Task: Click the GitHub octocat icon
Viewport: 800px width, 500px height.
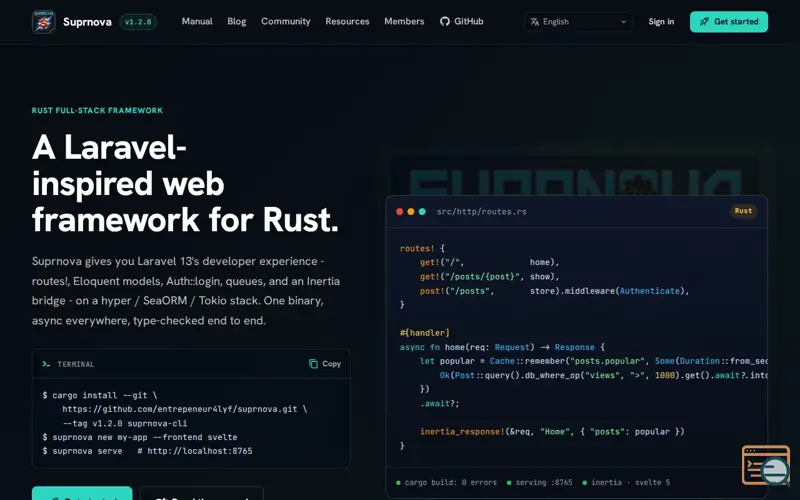Action: tap(445, 21)
